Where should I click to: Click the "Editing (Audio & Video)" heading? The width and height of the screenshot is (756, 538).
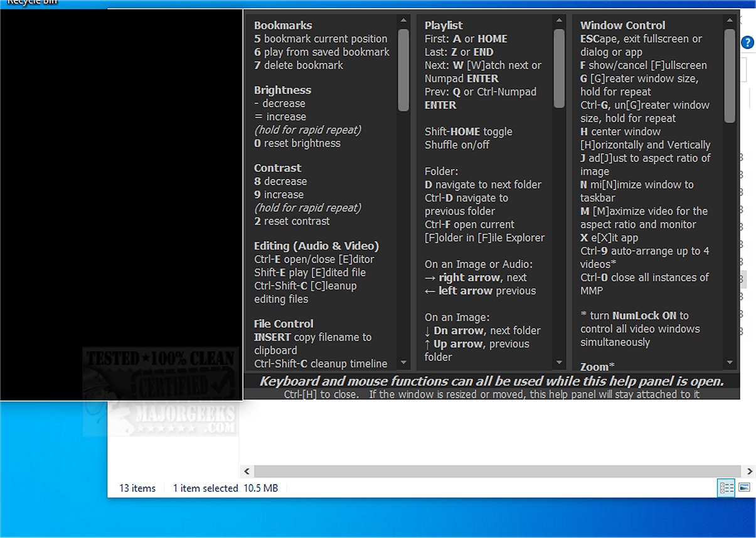(316, 246)
